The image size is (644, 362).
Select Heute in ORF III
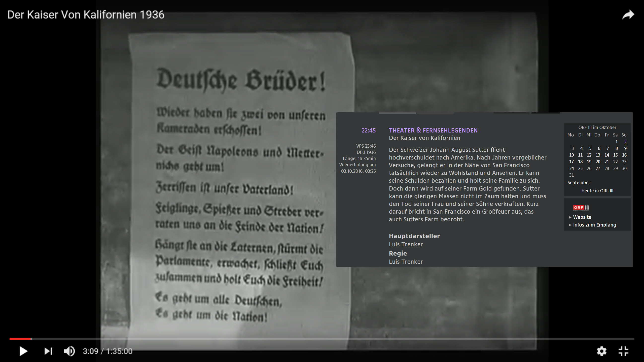pos(597,191)
